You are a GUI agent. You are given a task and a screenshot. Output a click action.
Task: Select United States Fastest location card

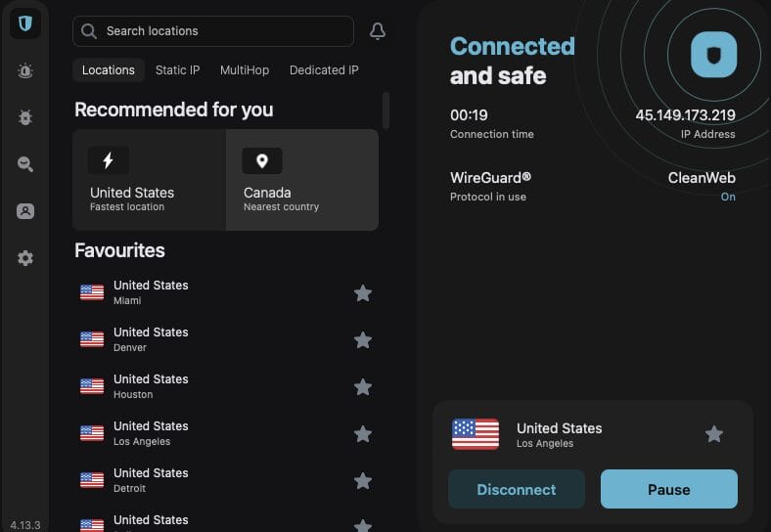point(150,180)
